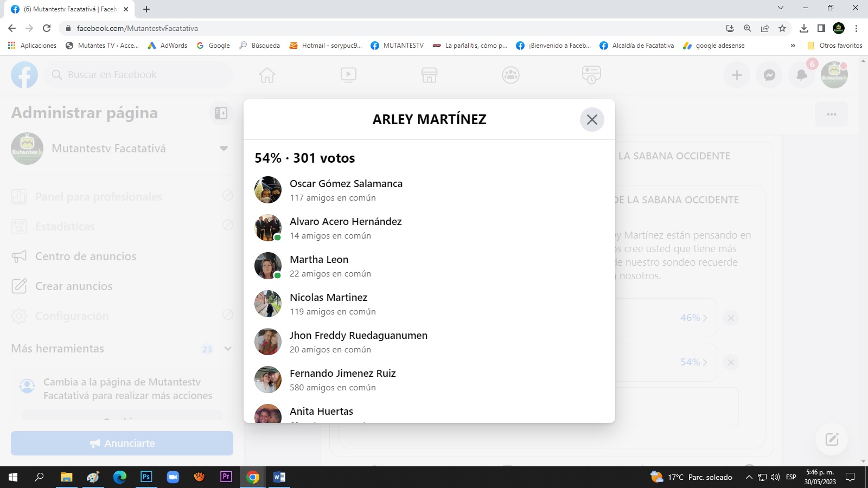
Task: Click the Anunciarte button
Action: tap(122, 444)
